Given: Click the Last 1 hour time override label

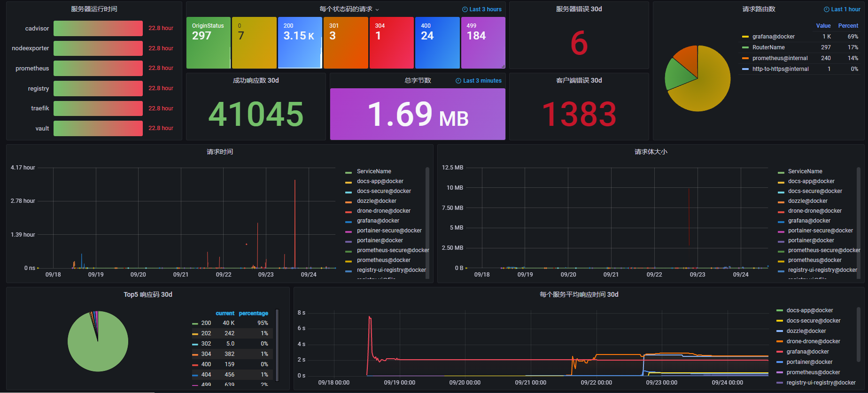Looking at the screenshot, I should (x=845, y=9).
